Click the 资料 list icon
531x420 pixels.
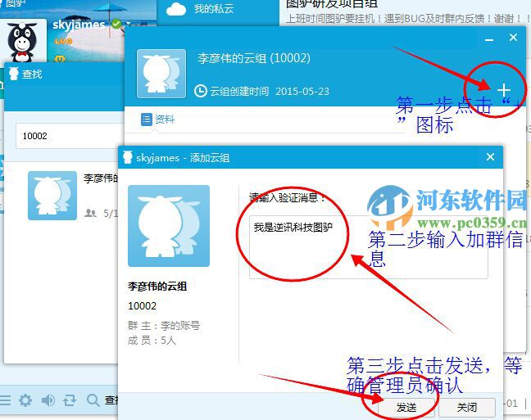click(x=147, y=120)
